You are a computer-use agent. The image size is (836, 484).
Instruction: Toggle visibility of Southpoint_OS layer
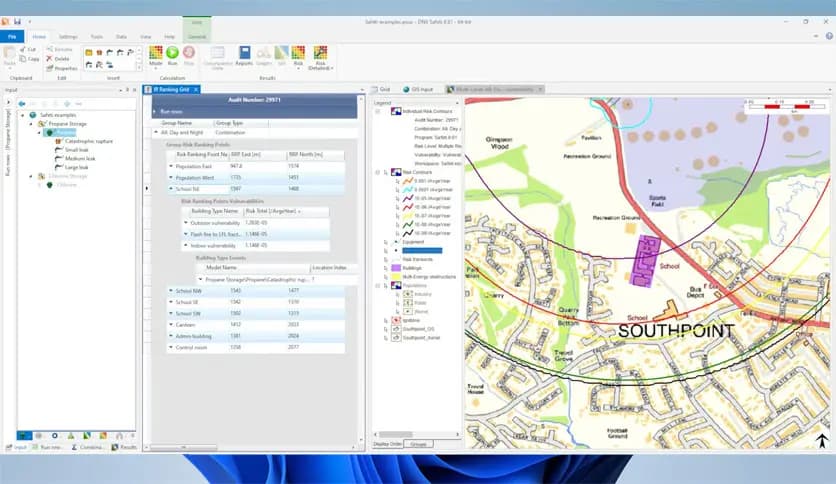point(386,329)
